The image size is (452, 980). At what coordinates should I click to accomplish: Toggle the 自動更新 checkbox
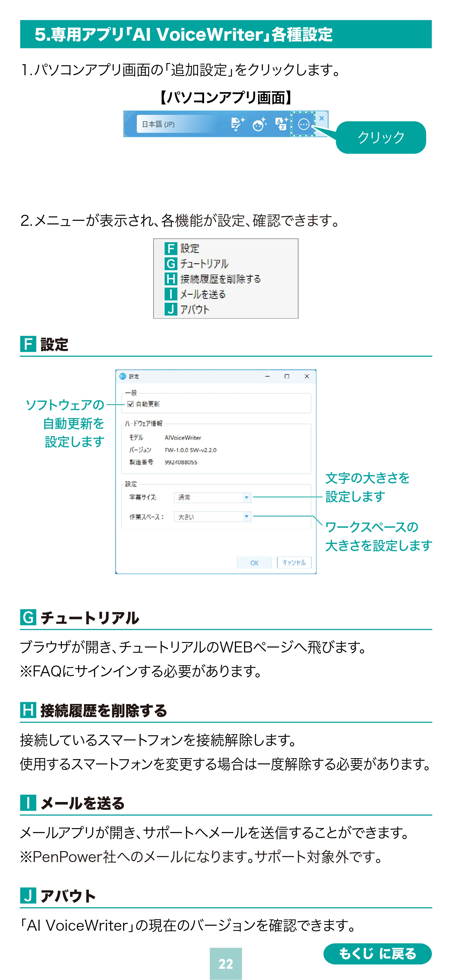[130, 404]
